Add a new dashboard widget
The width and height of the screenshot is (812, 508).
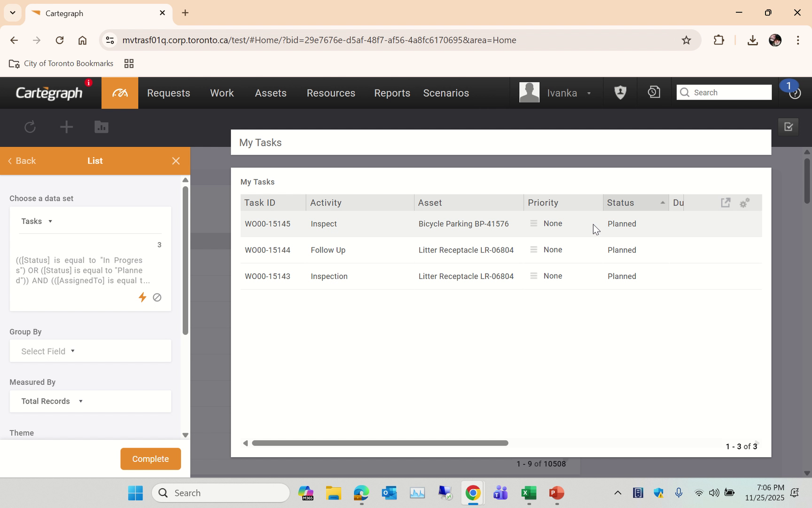tap(66, 127)
